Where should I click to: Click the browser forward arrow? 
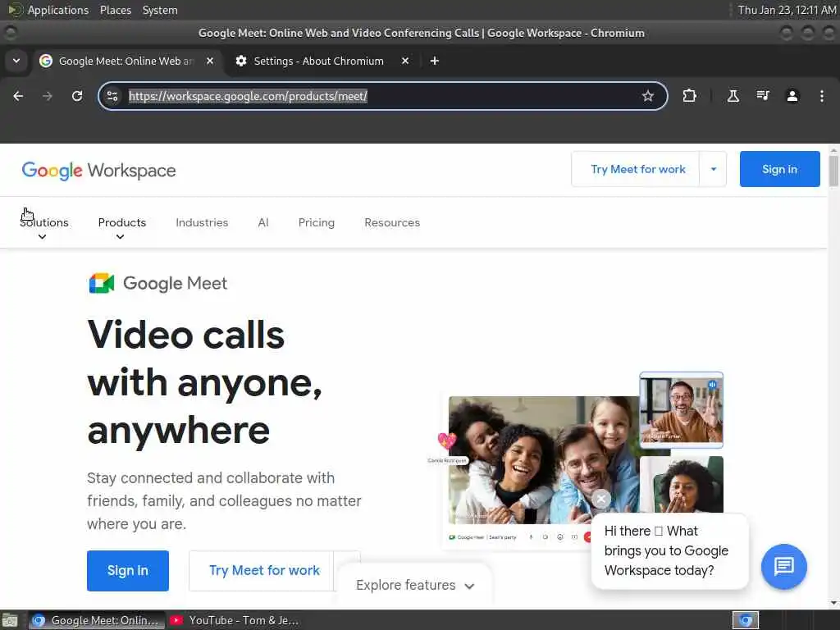(x=48, y=96)
